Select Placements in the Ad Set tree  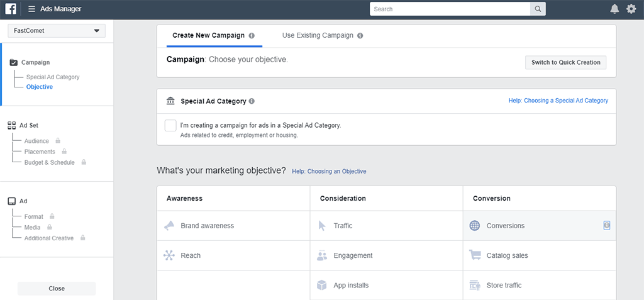[x=40, y=152]
